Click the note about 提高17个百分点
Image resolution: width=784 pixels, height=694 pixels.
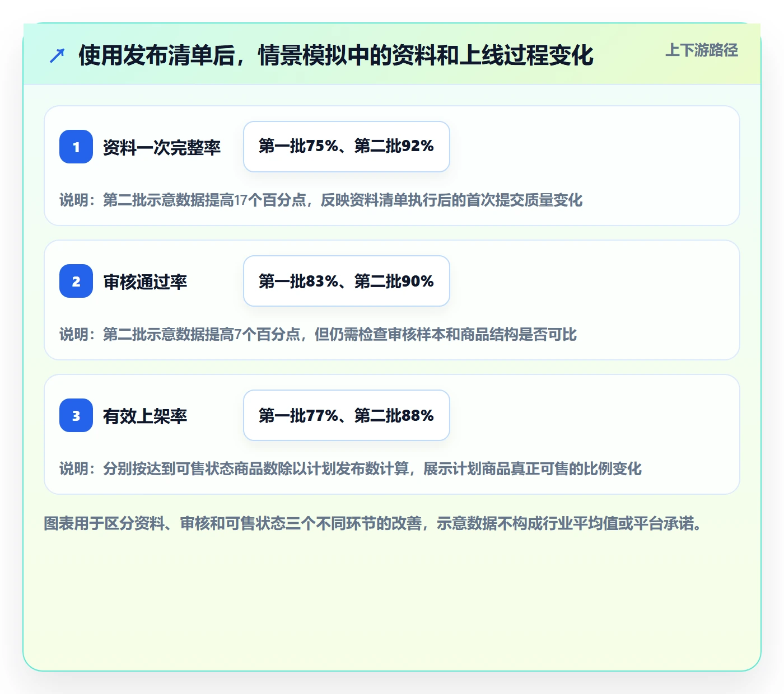click(x=321, y=200)
